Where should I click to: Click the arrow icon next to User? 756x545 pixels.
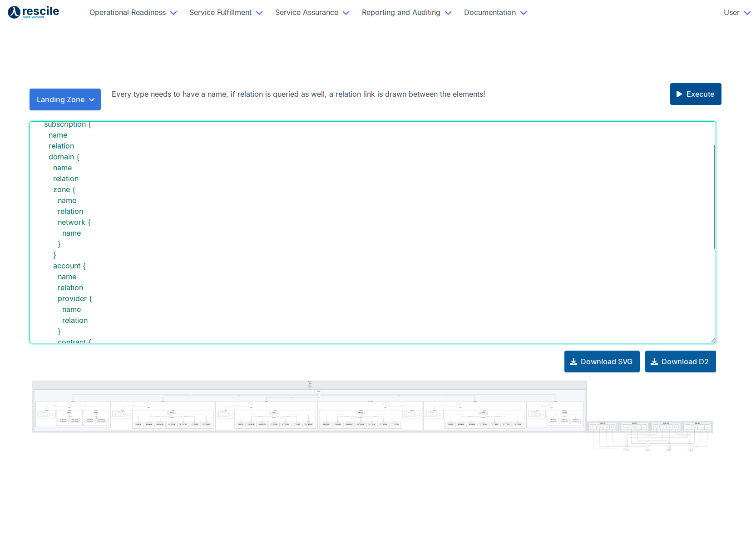click(747, 13)
